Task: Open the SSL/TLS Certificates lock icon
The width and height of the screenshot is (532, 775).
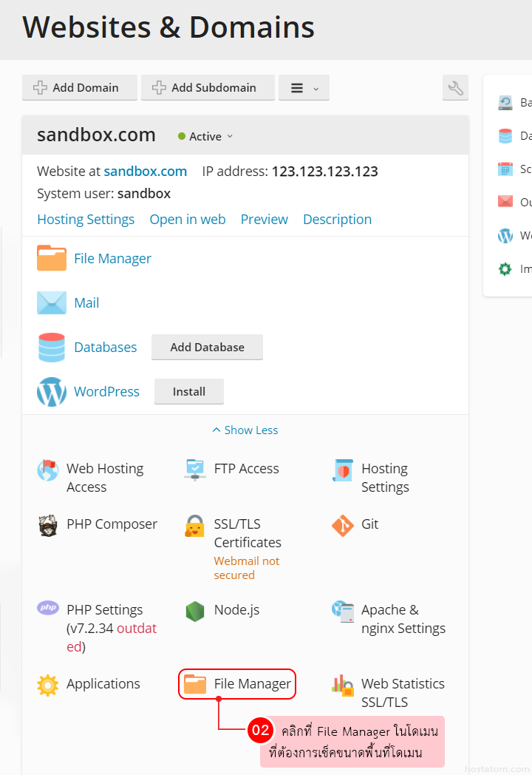Action: [x=195, y=526]
